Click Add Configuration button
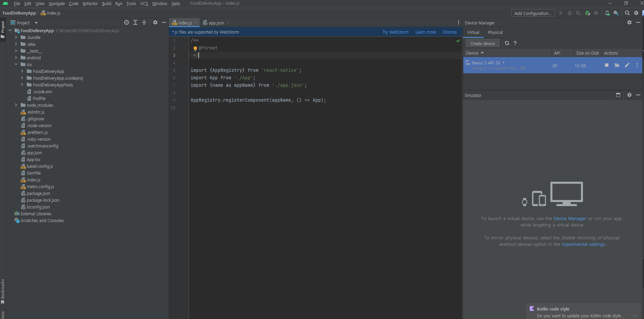This screenshot has width=644, height=319. [533, 13]
